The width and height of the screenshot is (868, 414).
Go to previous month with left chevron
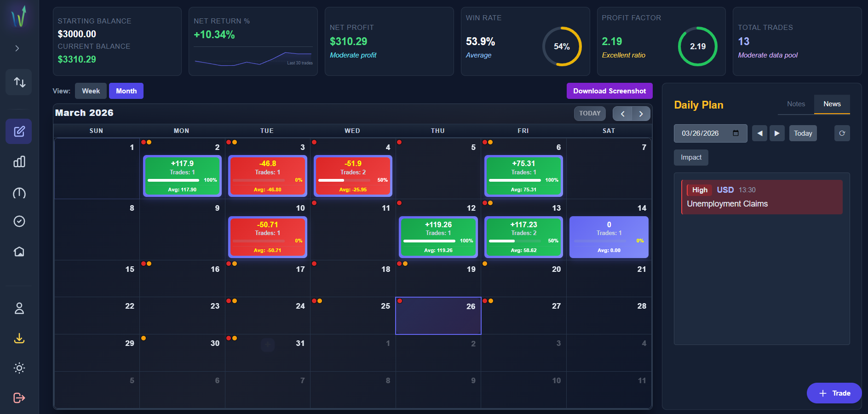[622, 114]
